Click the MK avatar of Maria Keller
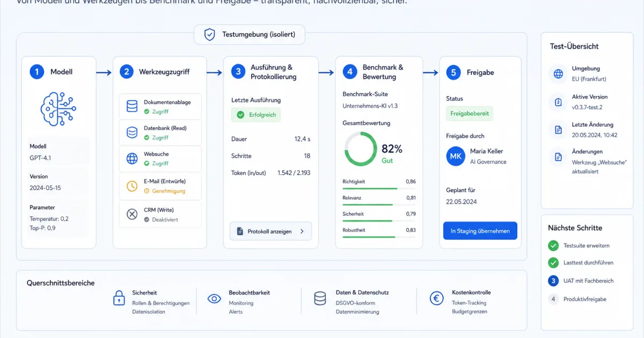The image size is (644, 338). 456,156
